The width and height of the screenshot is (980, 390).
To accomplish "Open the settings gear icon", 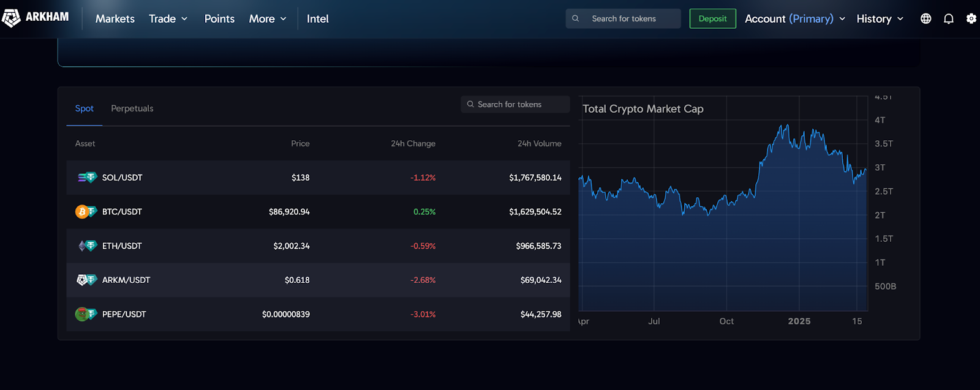I will pyautogui.click(x=971, y=19).
